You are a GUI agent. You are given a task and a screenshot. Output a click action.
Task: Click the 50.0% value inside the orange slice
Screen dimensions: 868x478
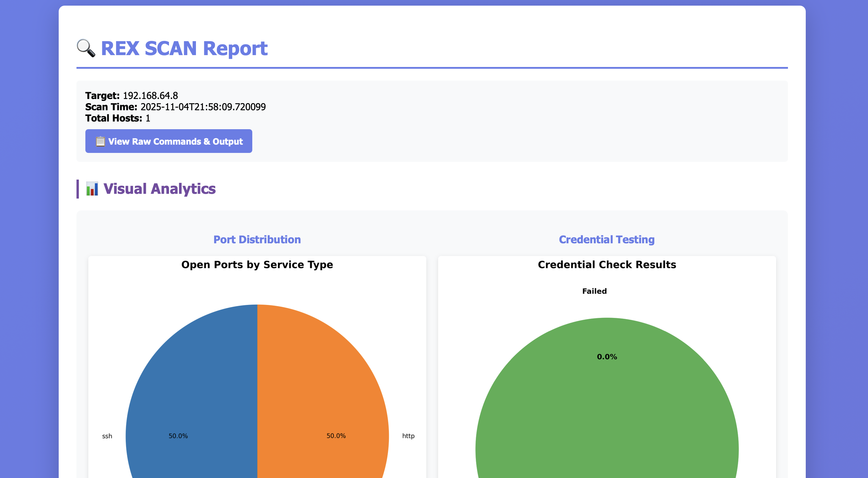[336, 436]
